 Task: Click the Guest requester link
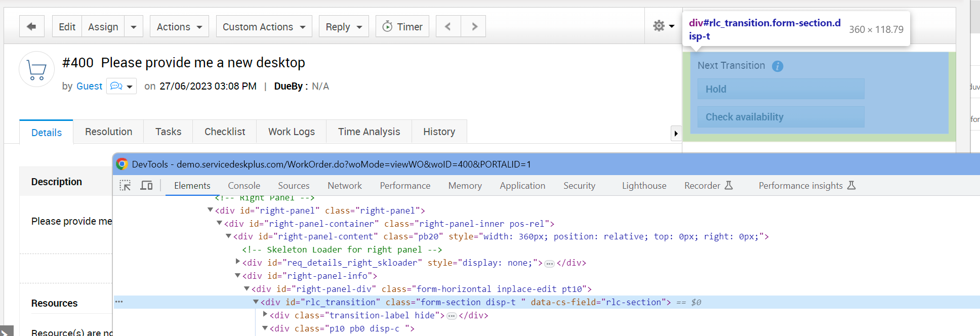coord(89,86)
